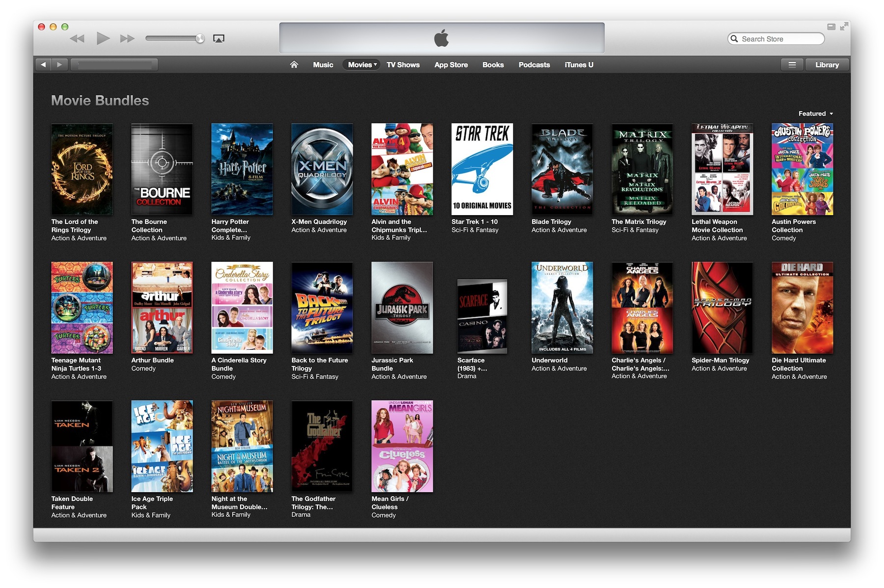Click the magnifier icon in search
The width and height of the screenshot is (884, 588).
point(734,39)
